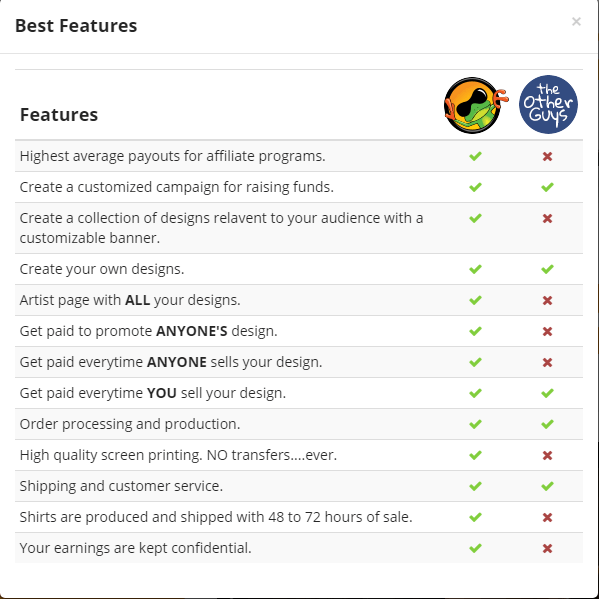
Task: Select the collection of designs feature text
Action: click(222, 228)
